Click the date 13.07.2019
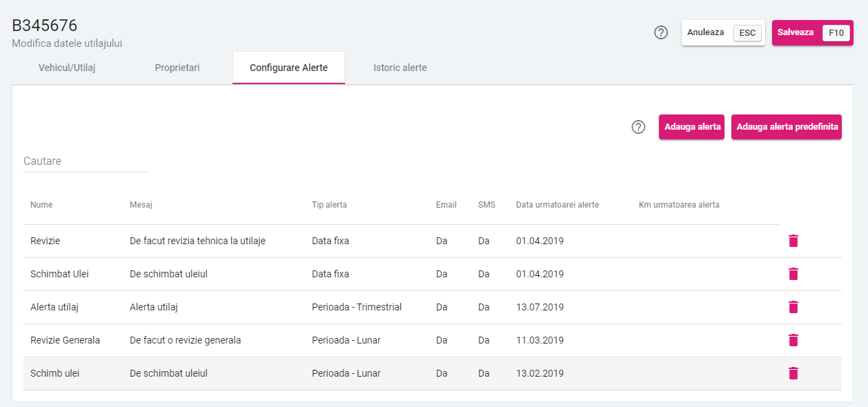 (x=540, y=307)
